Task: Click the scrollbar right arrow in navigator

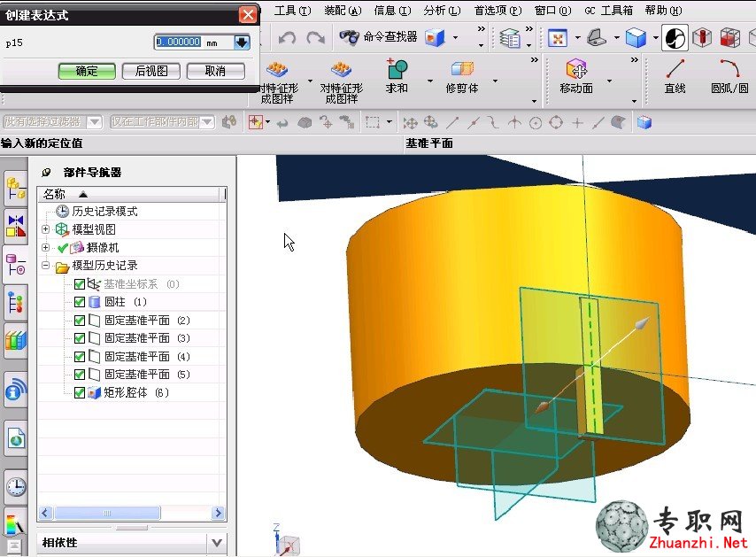Action: [218, 513]
